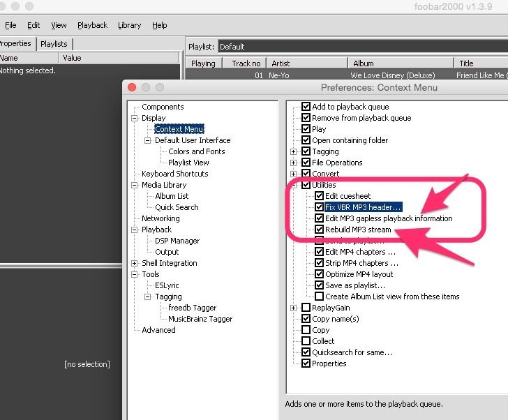Select Colors and Fonts page

196,151
